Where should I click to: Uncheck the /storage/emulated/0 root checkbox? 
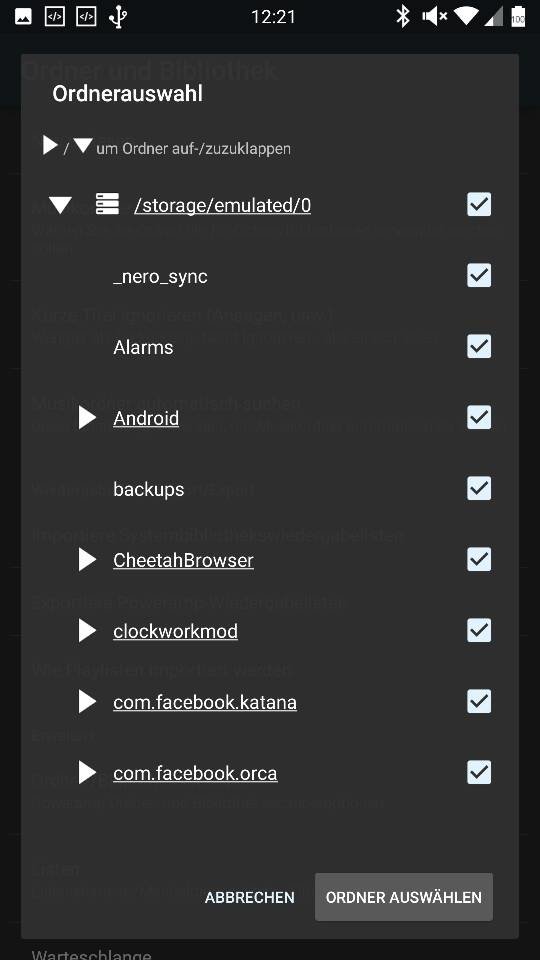(479, 204)
